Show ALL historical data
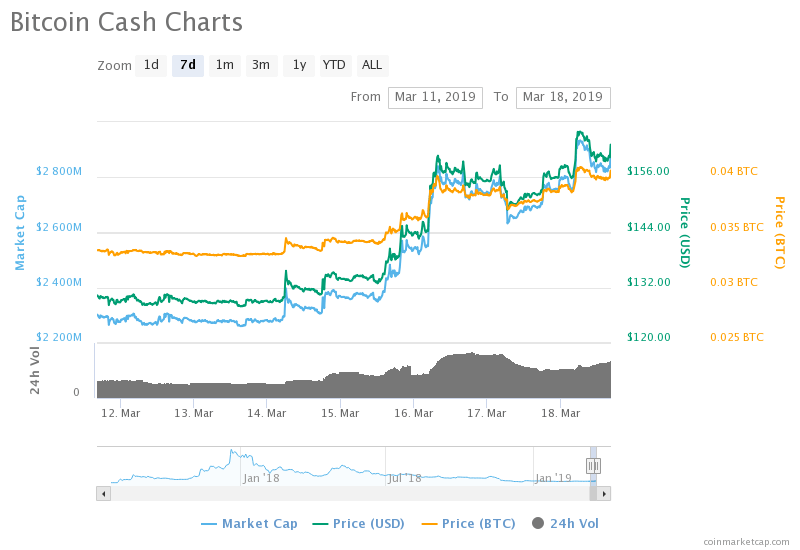This screenshot has height=550, width=800. click(372, 65)
